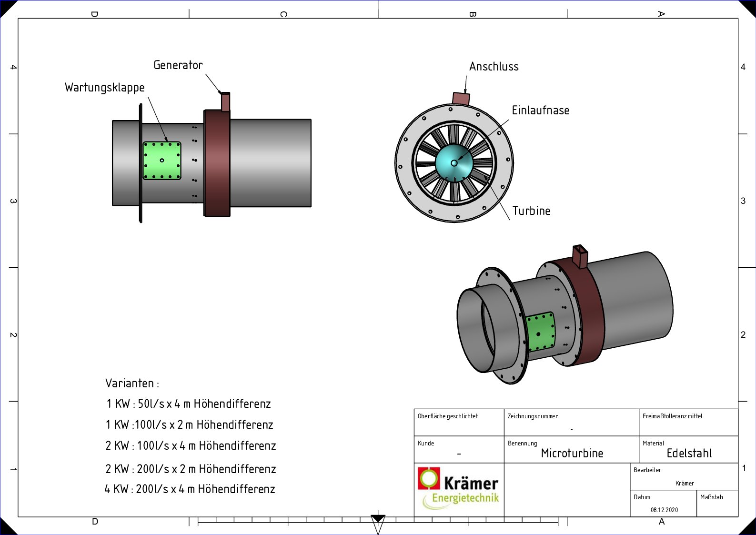Click the Generator label

(178, 65)
